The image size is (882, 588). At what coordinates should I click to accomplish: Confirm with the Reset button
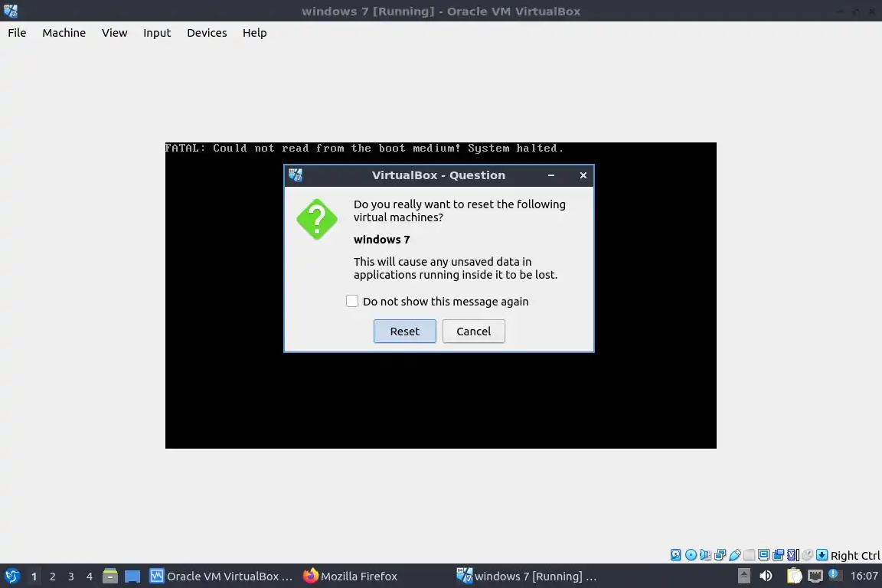pyautogui.click(x=405, y=331)
